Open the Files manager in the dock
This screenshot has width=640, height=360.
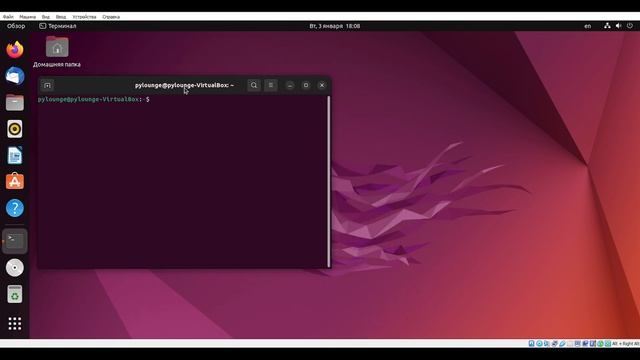(x=15, y=102)
